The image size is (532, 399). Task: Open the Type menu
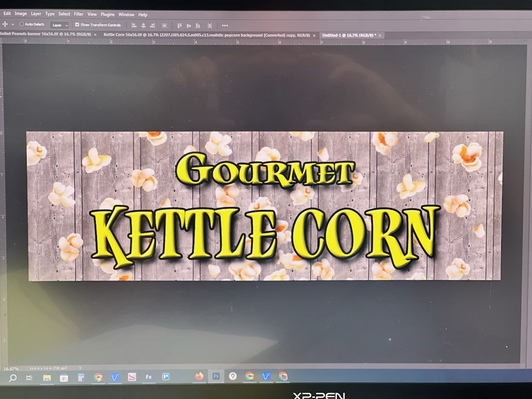[x=50, y=14]
